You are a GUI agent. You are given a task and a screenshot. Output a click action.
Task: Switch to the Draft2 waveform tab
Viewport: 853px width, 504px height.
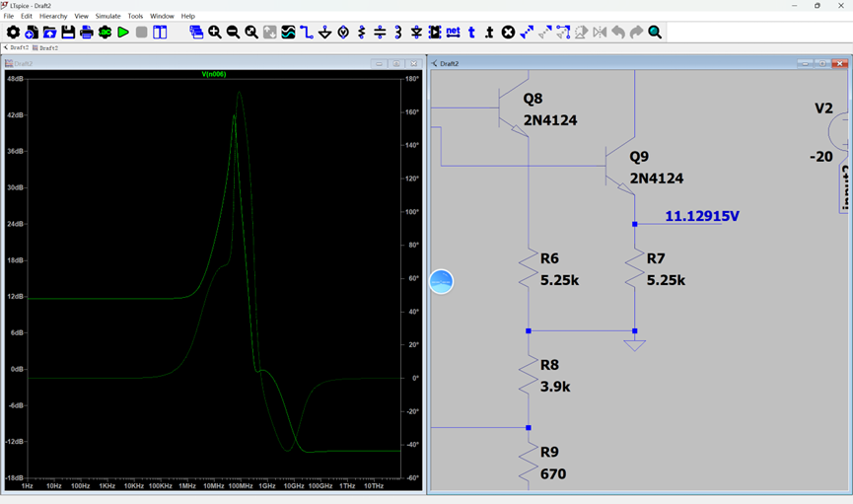click(45, 48)
